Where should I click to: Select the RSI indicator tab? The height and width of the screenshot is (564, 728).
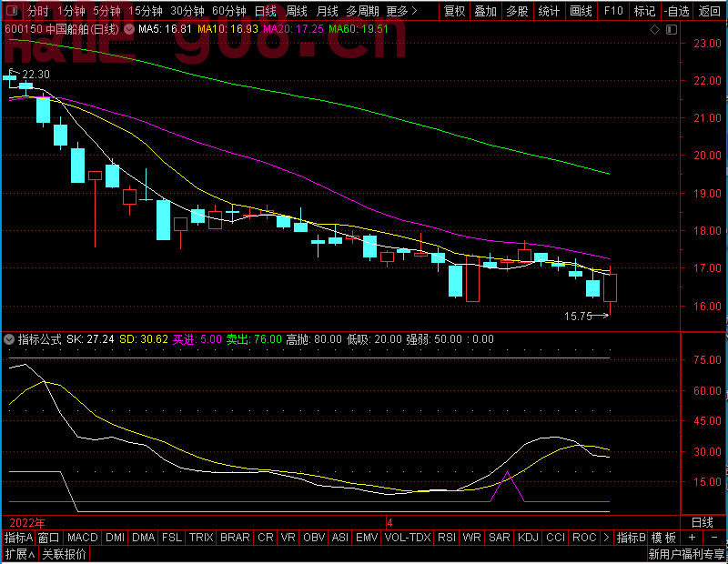(x=447, y=538)
